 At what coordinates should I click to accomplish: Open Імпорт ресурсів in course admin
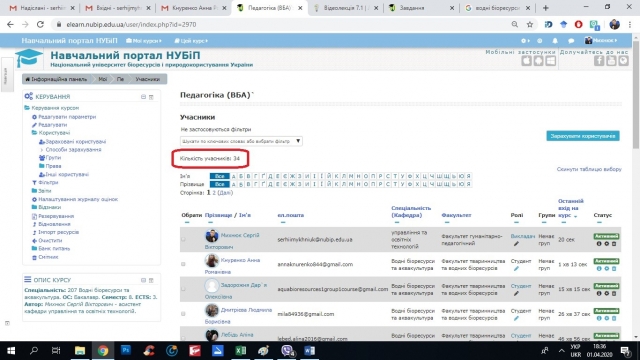pos(58,232)
